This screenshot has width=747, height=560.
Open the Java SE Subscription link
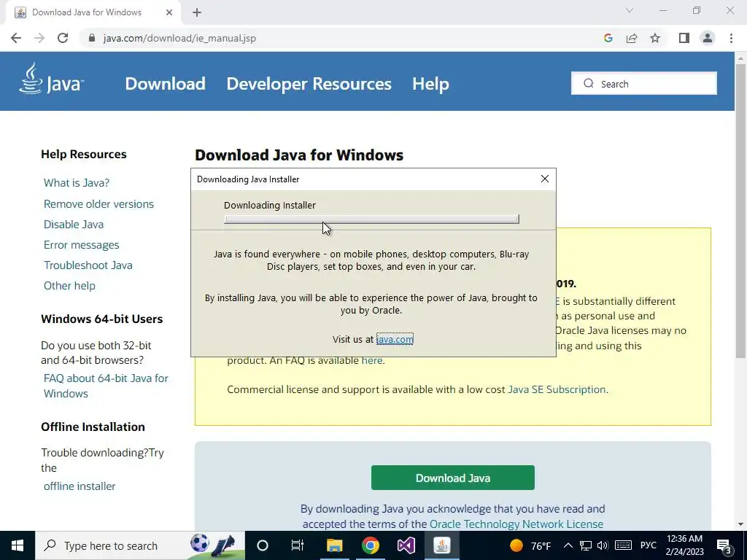click(557, 389)
